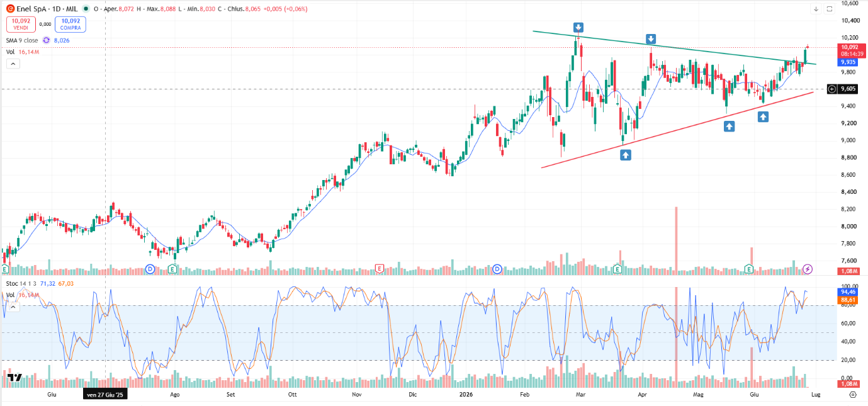The height and width of the screenshot is (406, 868).
Task: Select the SMA 9 close indicator legend
Action: pyautogui.click(x=22, y=40)
